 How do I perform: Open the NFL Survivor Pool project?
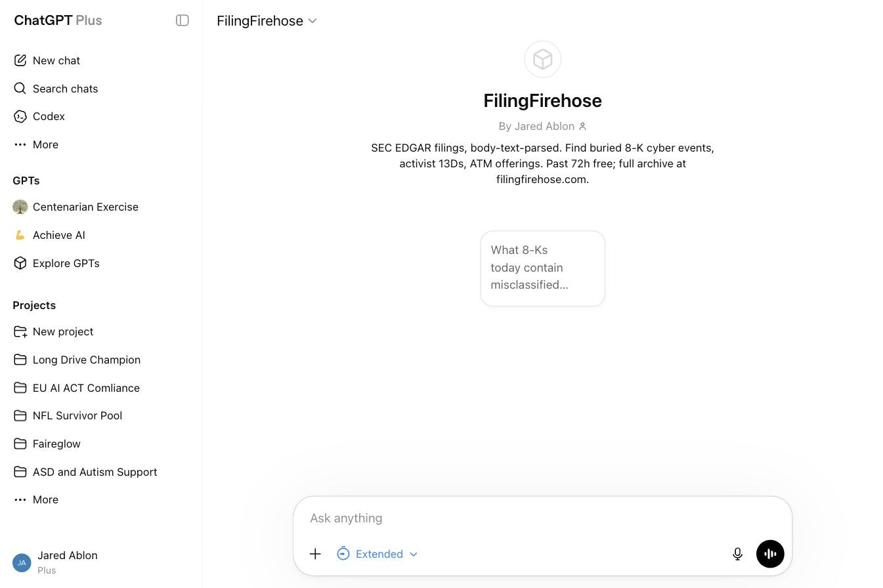pyautogui.click(x=101, y=415)
